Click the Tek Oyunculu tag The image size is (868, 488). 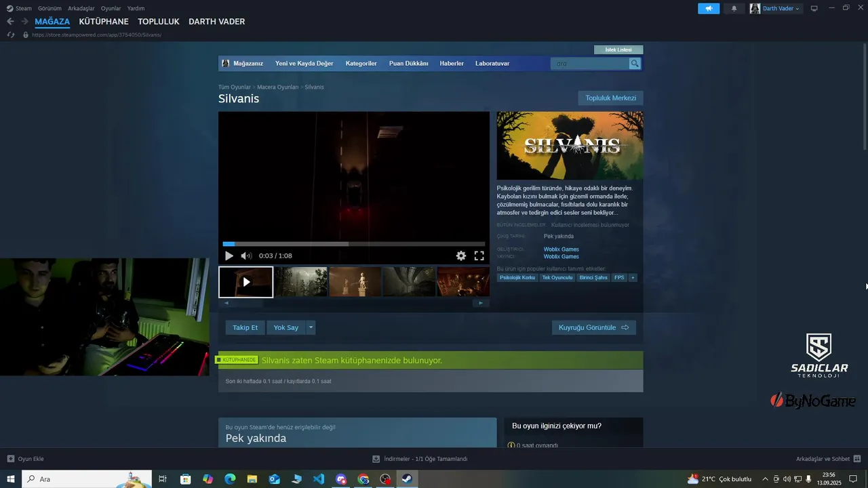(557, 277)
